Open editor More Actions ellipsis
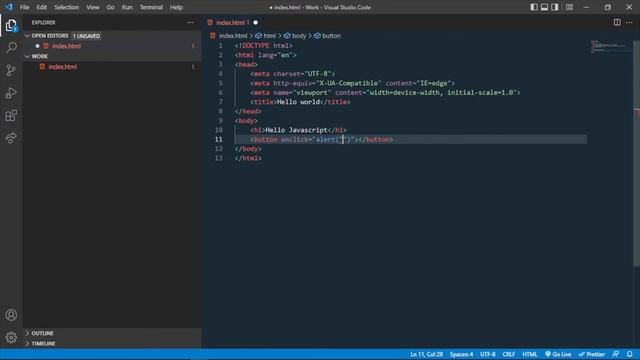Viewport: 640px width, 360px height. pyautogui.click(x=629, y=22)
